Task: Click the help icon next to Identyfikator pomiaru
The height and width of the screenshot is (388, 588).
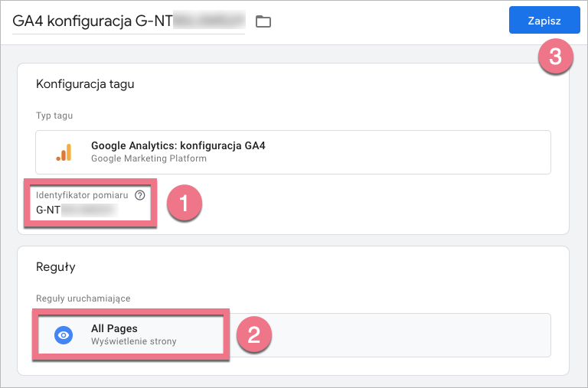Action: point(139,195)
